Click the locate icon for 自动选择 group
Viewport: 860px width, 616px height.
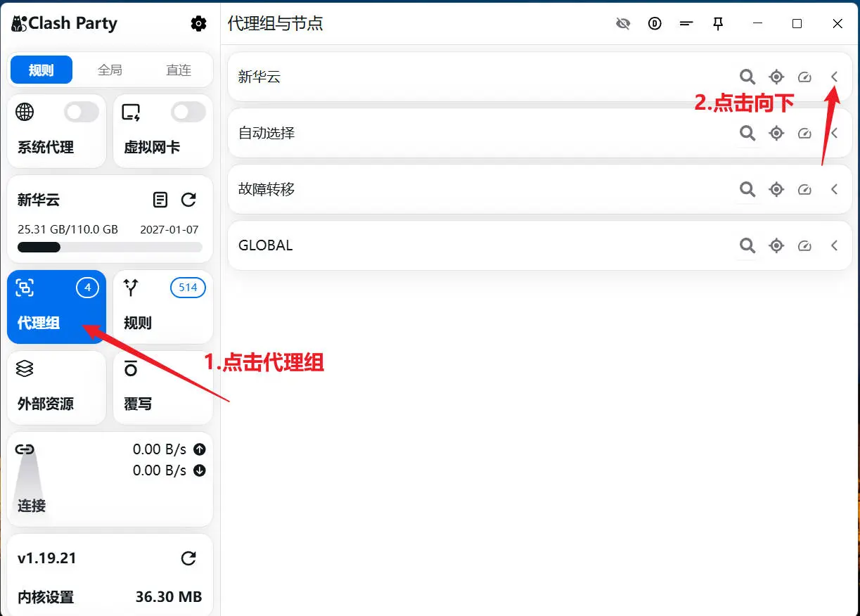pyautogui.click(x=776, y=133)
